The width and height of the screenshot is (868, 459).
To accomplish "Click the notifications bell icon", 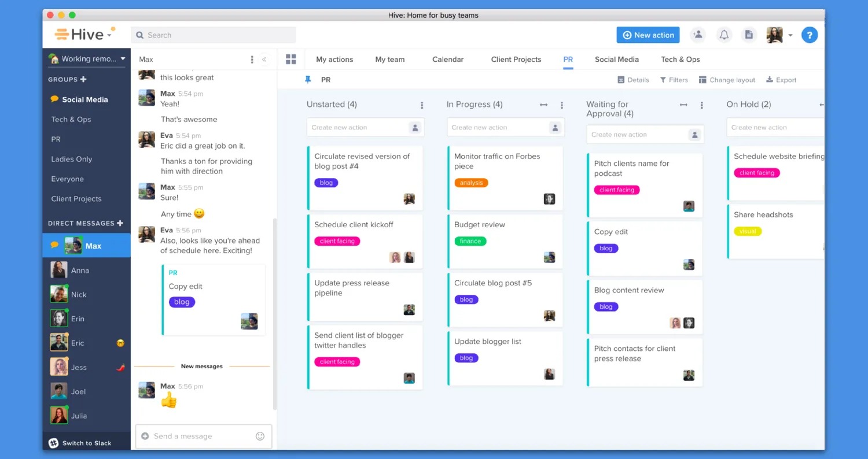I will [x=724, y=35].
